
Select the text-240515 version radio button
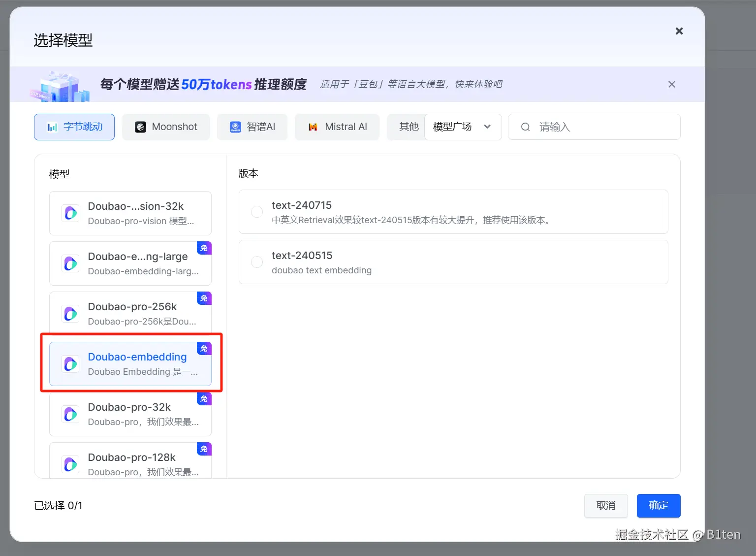pyautogui.click(x=257, y=262)
